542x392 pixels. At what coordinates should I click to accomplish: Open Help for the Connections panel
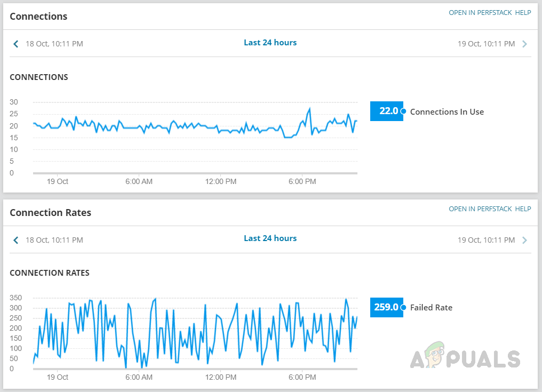pos(523,13)
